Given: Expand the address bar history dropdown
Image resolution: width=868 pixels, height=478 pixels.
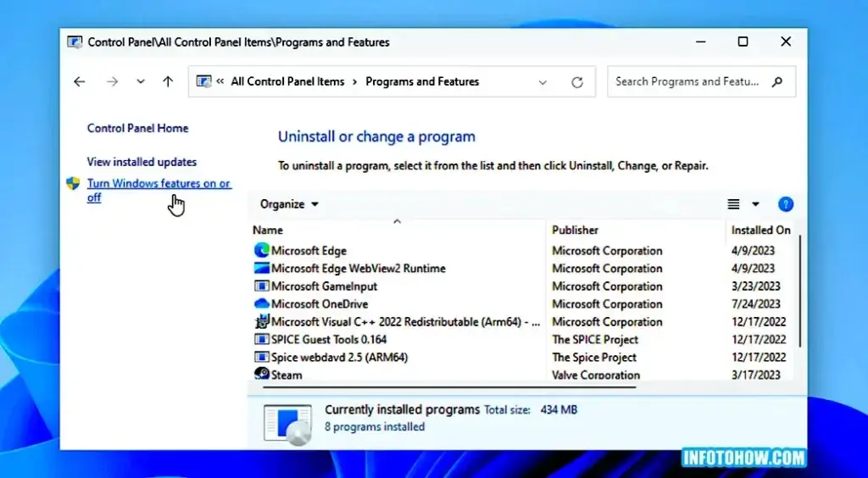Looking at the screenshot, I should pyautogui.click(x=542, y=82).
